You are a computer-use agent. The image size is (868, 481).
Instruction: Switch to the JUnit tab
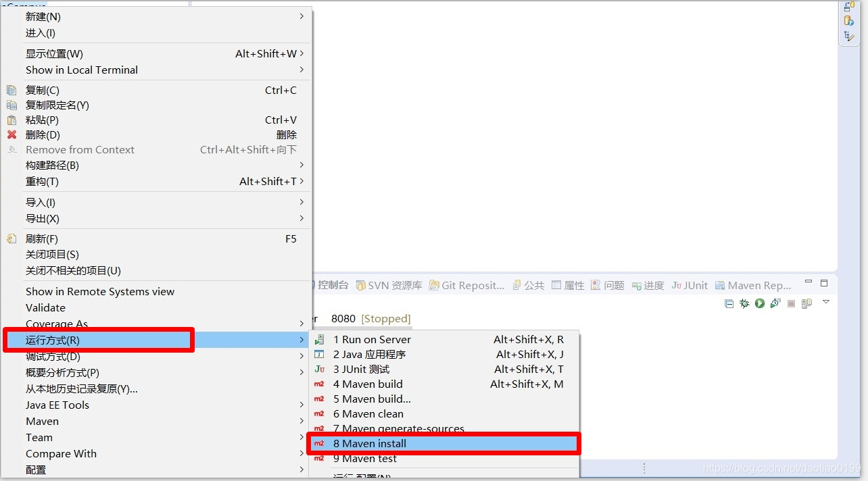pos(690,285)
